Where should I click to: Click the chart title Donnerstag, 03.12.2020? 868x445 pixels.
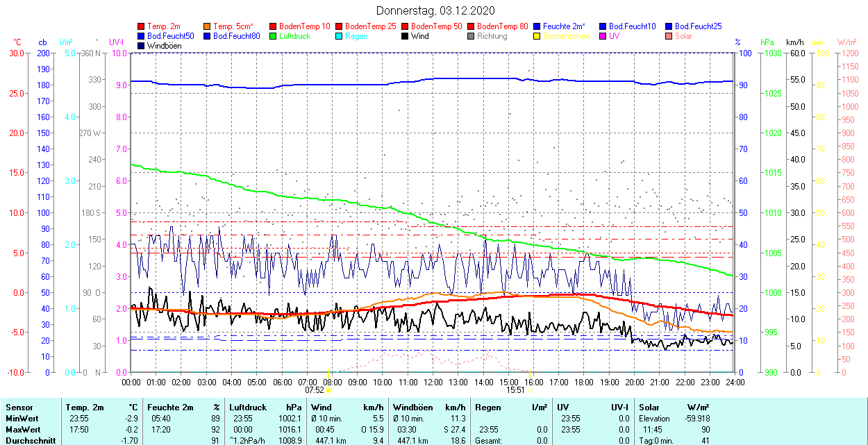[435, 10]
